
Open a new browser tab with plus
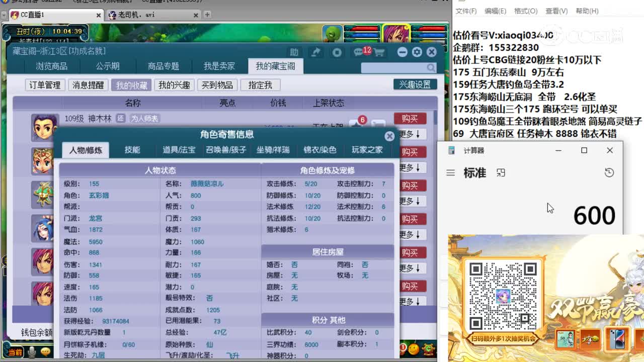click(207, 15)
